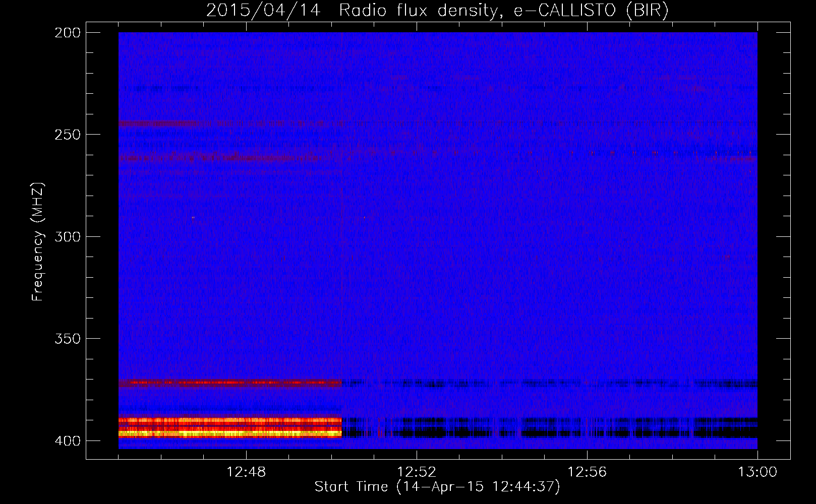Viewport: 816px width, 504px height.
Task: Click the 12:56 time tick label
Action: click(x=587, y=472)
